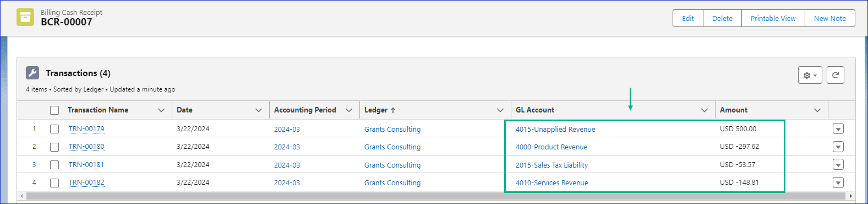Open row actions for TRN-00181
This screenshot has height=204, width=868.
(838, 165)
